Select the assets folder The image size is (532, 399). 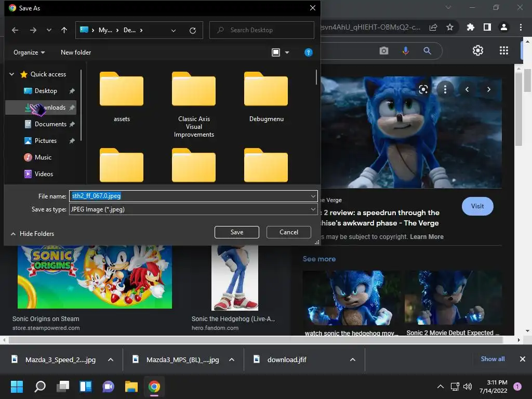pyautogui.click(x=122, y=97)
